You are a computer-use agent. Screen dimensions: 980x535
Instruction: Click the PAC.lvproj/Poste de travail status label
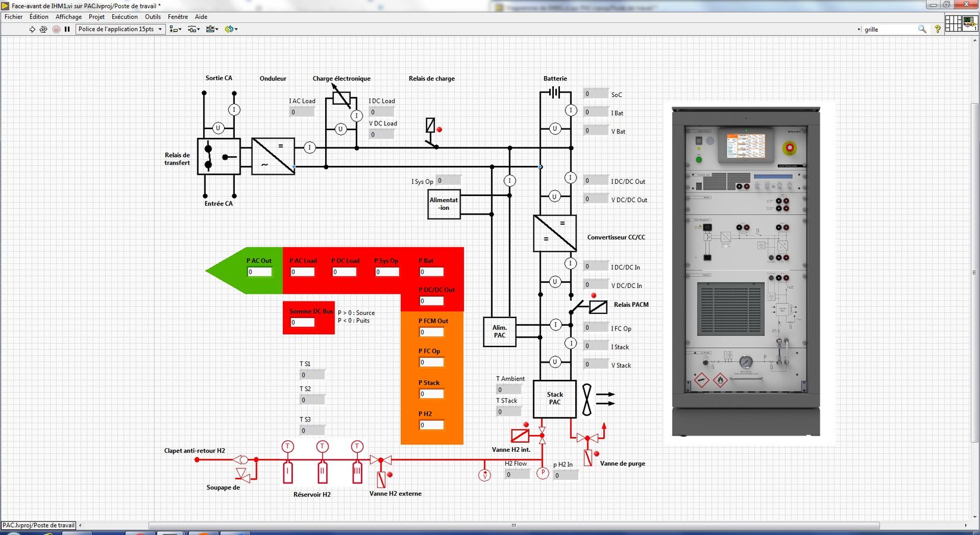click(x=39, y=525)
